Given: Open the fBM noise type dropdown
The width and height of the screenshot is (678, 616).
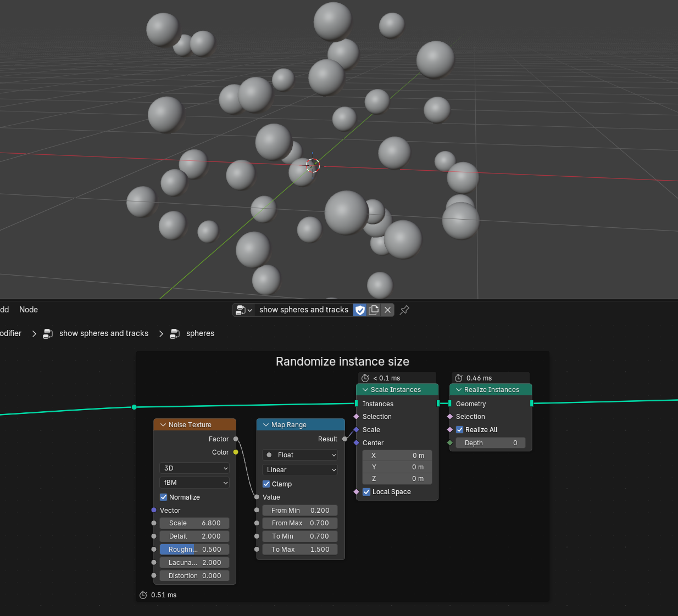Looking at the screenshot, I should click(194, 483).
